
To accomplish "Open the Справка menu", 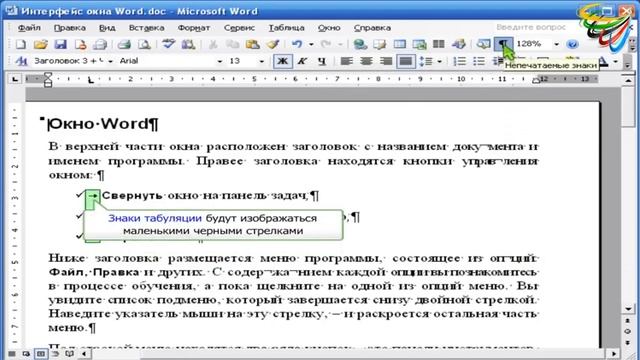I will point(372,28).
